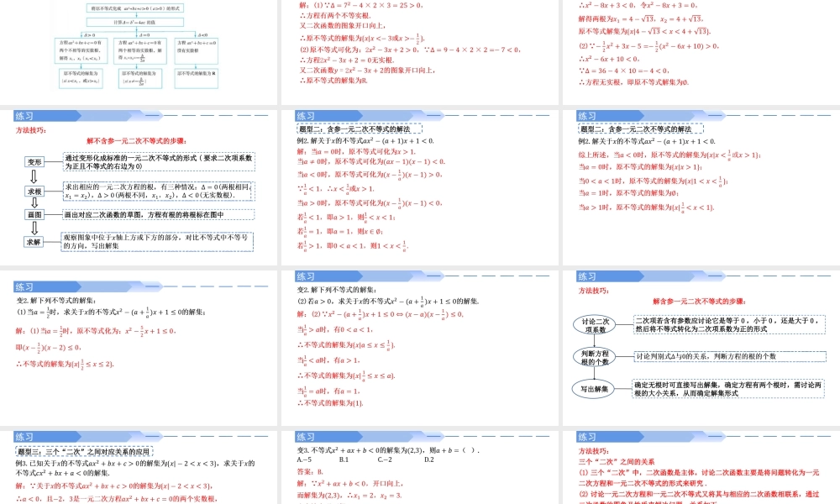Click the 求解 flowchart step
Viewport: 840px width, 504px height.
pyautogui.click(x=34, y=240)
